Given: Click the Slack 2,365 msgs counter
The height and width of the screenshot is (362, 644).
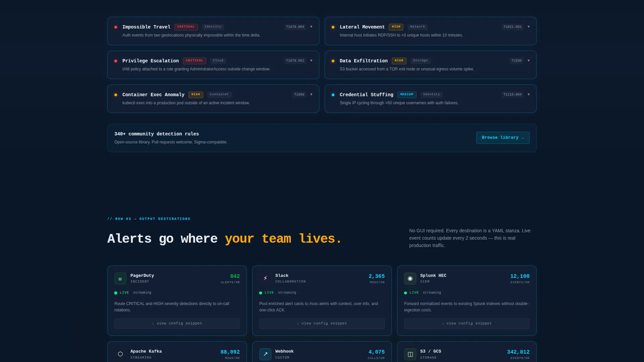Looking at the screenshot, I should 377,276.
